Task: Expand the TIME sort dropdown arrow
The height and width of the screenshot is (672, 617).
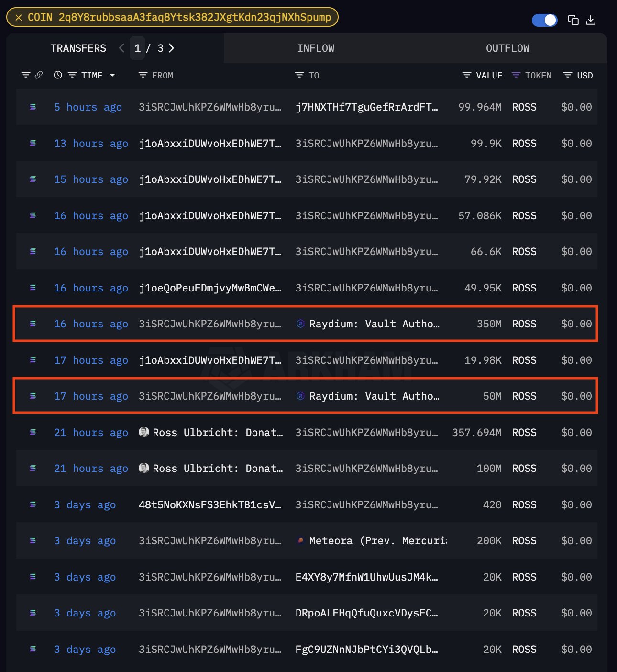Action: pyautogui.click(x=112, y=75)
